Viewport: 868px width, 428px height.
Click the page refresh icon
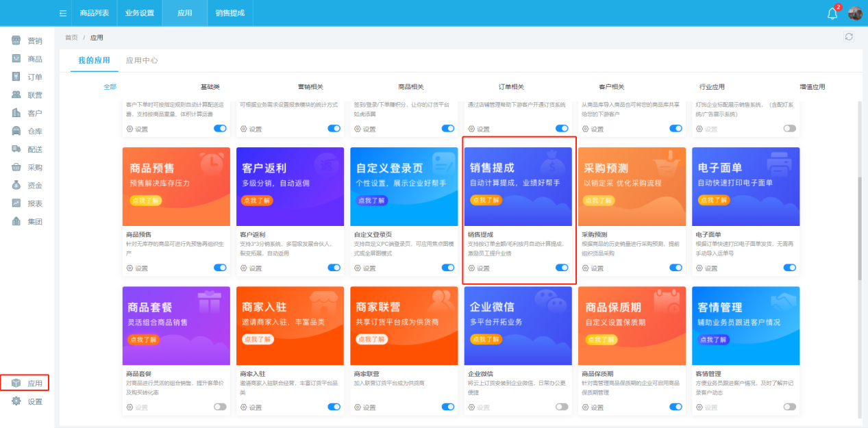(849, 37)
